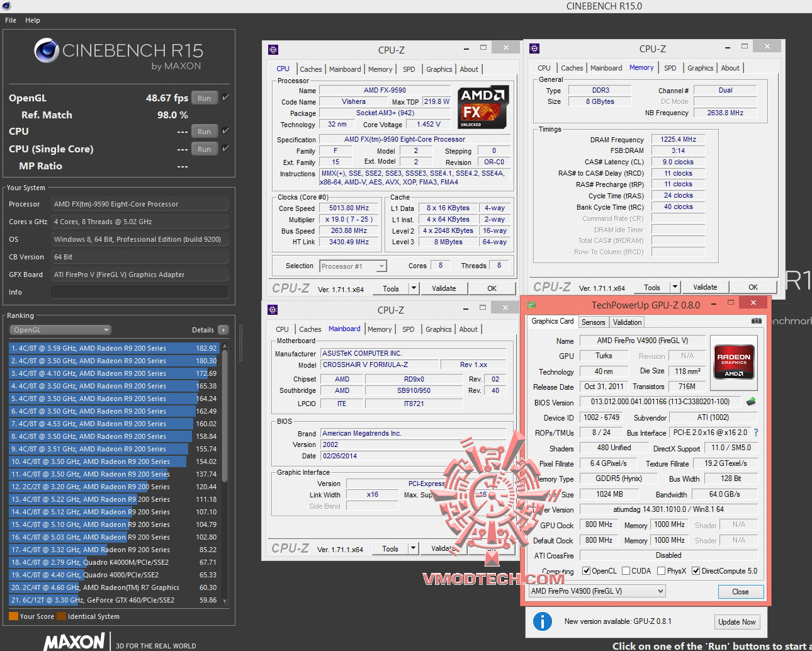
Task: Take a GPU-Z screenshot with the camera icon
Action: tap(757, 321)
